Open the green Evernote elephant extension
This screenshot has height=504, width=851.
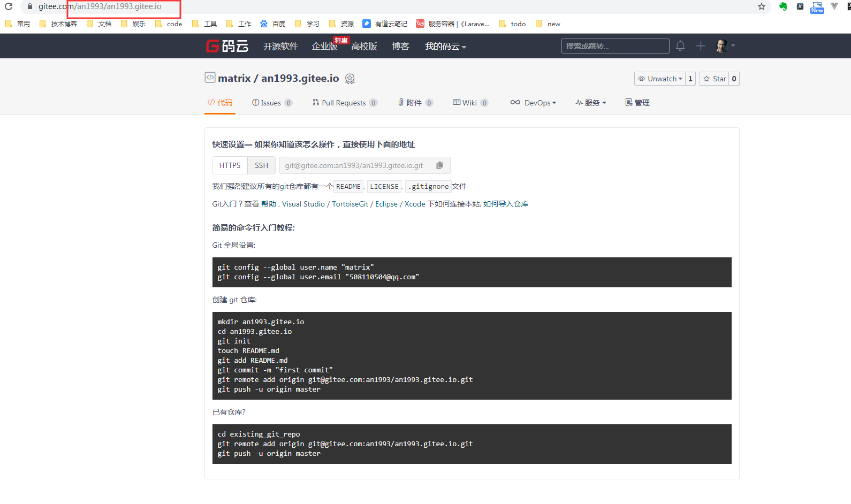pos(783,6)
